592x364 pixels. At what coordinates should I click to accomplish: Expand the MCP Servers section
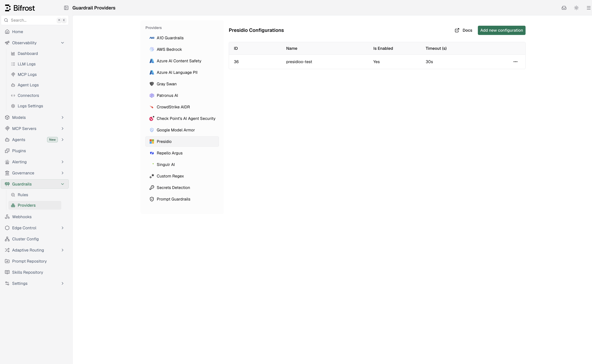click(x=35, y=129)
